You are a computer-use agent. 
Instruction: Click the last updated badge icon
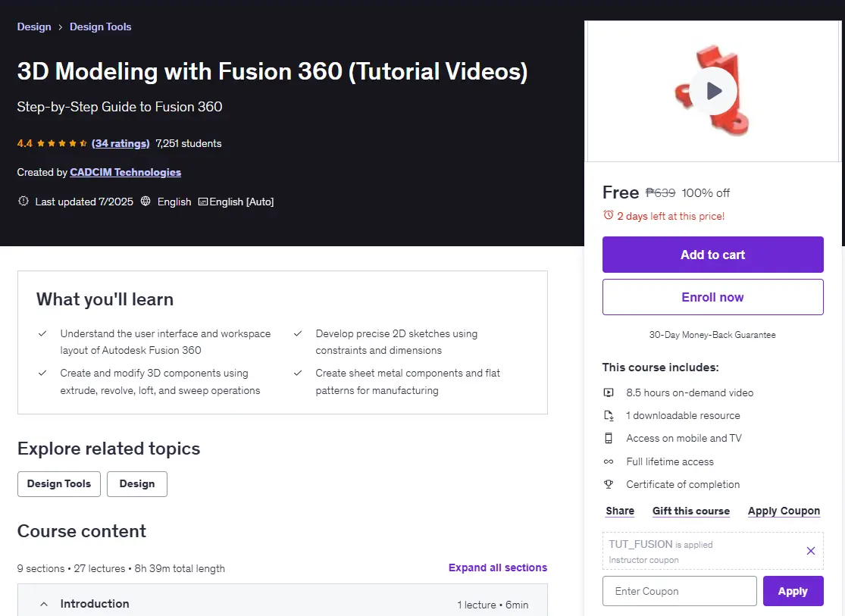(x=23, y=201)
